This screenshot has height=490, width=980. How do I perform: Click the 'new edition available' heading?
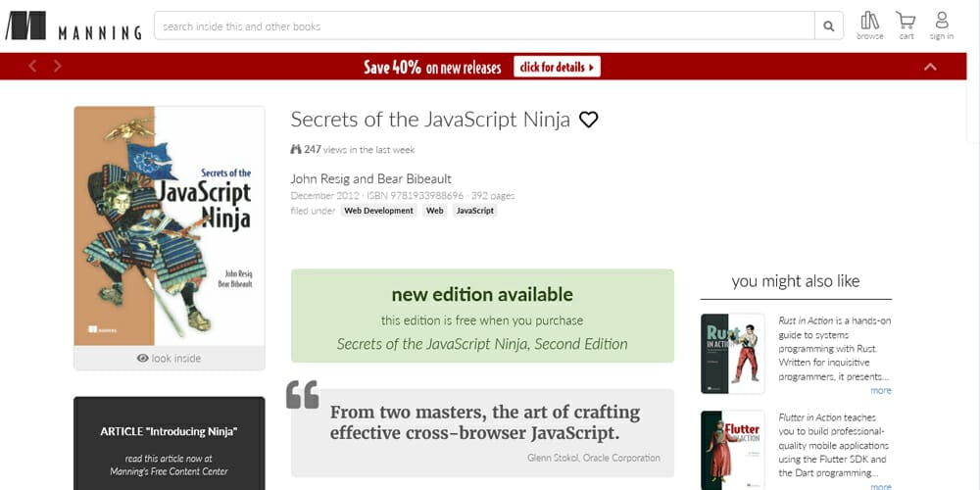tap(482, 294)
